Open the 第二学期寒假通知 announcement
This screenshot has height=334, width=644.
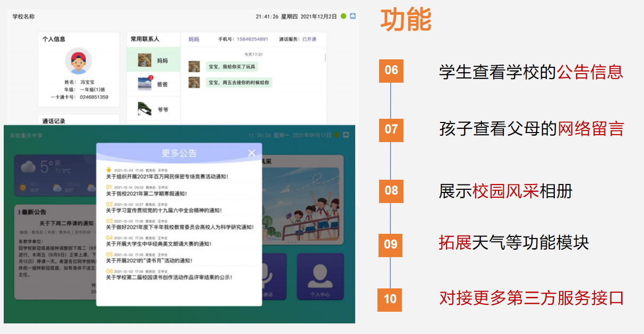pos(147,194)
